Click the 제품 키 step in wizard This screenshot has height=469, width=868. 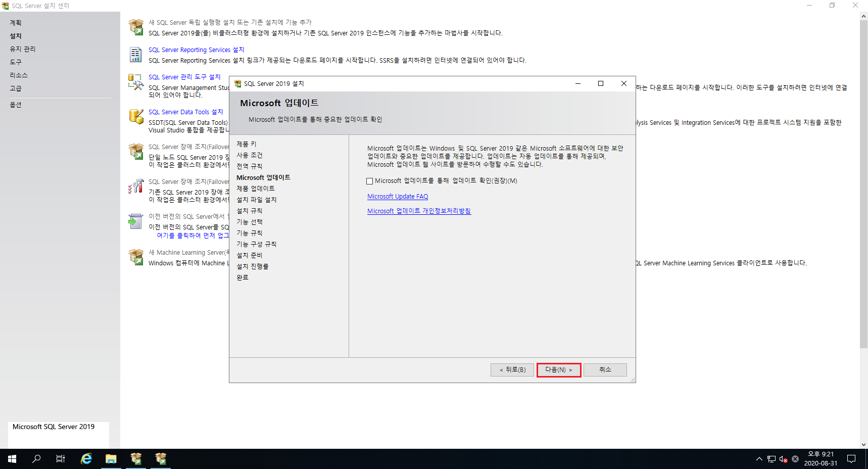247,145
